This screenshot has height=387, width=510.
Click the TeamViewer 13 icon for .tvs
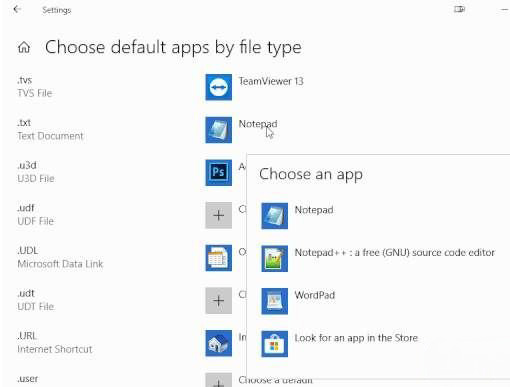click(x=218, y=87)
